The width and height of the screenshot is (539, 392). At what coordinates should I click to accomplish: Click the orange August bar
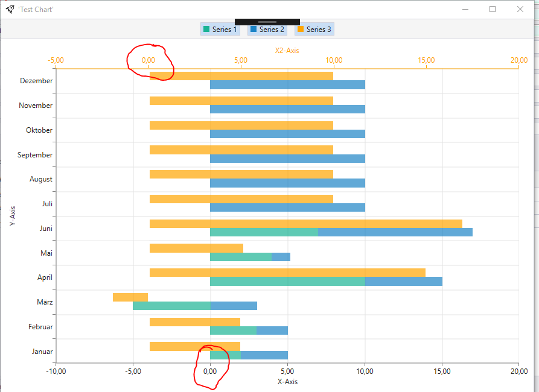point(241,174)
